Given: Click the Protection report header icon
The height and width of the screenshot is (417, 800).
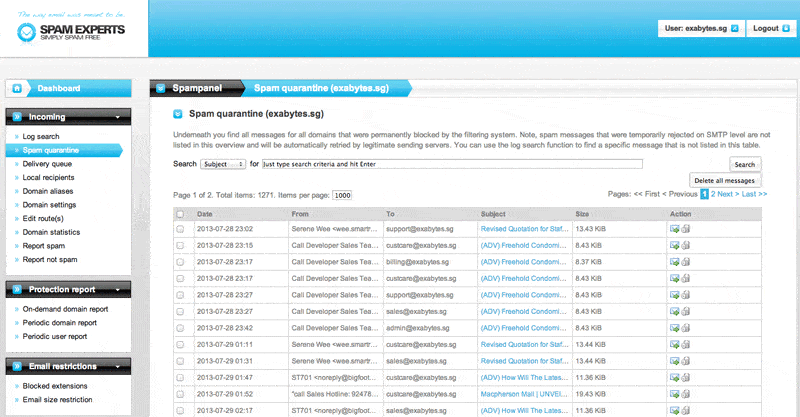Looking at the screenshot, I should coord(17,289).
